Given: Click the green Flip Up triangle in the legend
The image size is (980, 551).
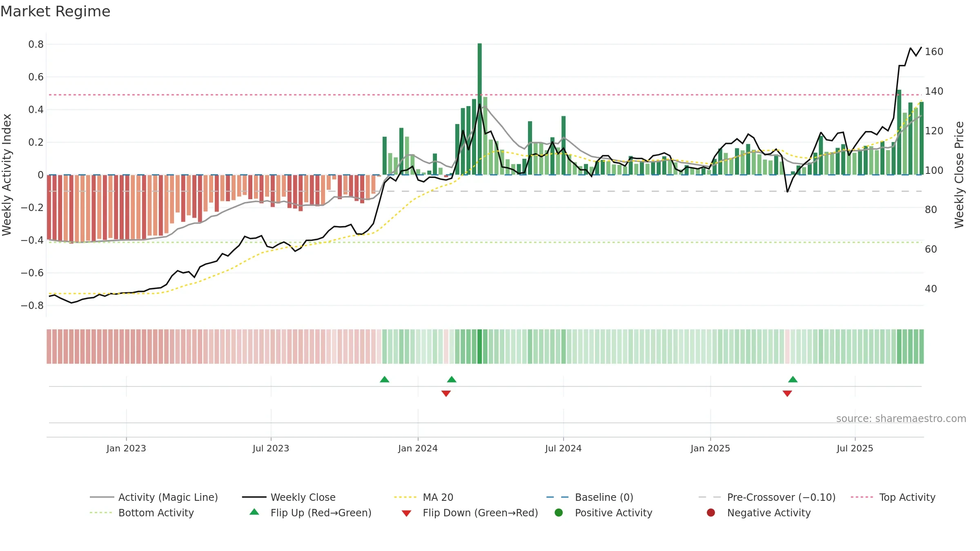Looking at the screenshot, I should (x=254, y=512).
